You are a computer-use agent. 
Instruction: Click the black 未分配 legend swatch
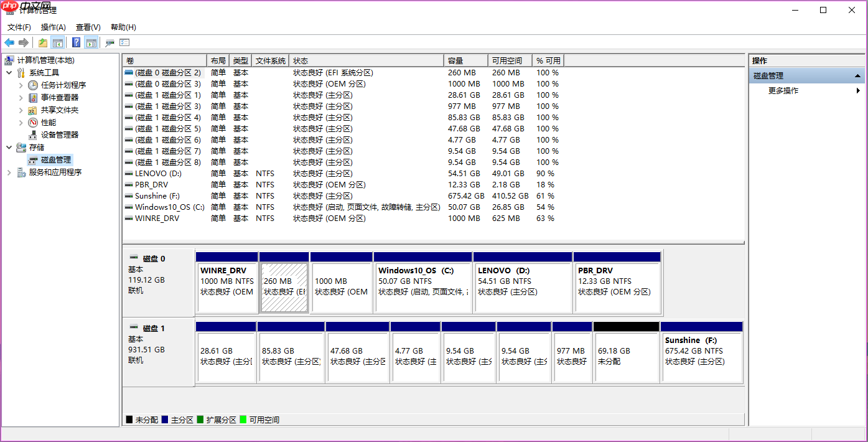[129, 420]
